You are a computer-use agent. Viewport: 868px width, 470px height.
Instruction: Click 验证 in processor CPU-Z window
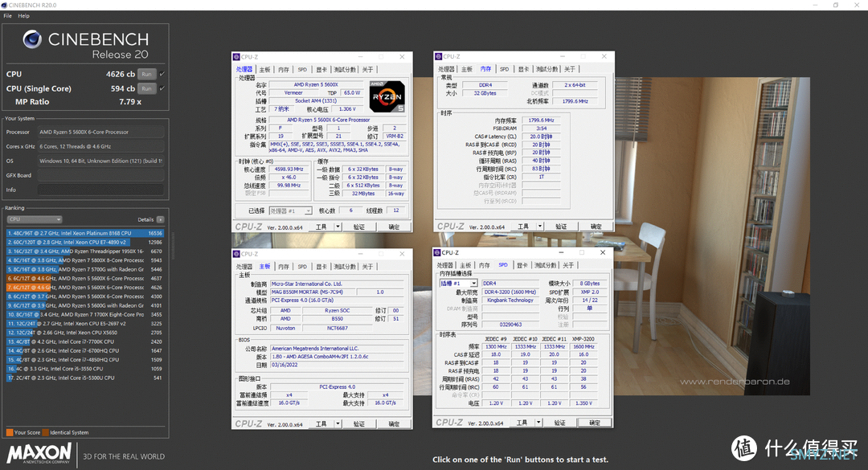point(359,227)
